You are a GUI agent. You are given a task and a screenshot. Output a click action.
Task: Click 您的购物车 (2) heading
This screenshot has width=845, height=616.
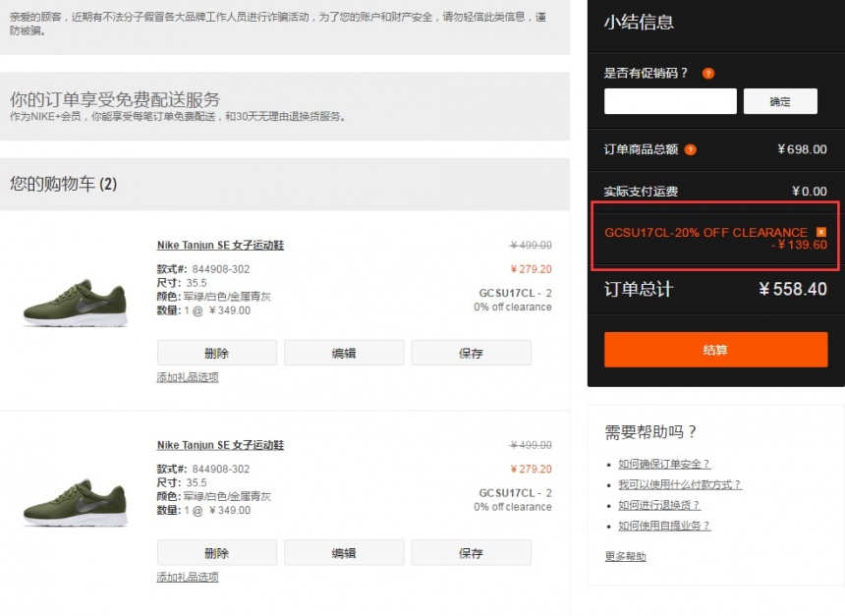click(63, 184)
